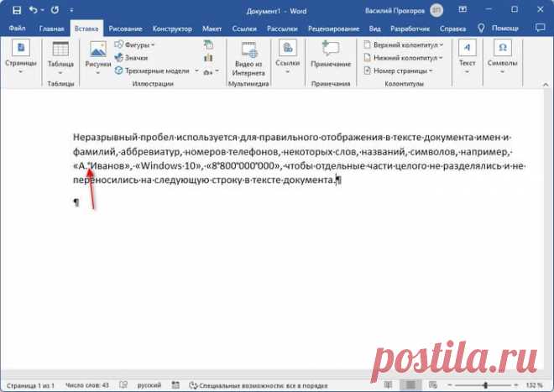This screenshot has height=392, width=554.
Task: Switch to the Главная tab
Action: click(51, 29)
